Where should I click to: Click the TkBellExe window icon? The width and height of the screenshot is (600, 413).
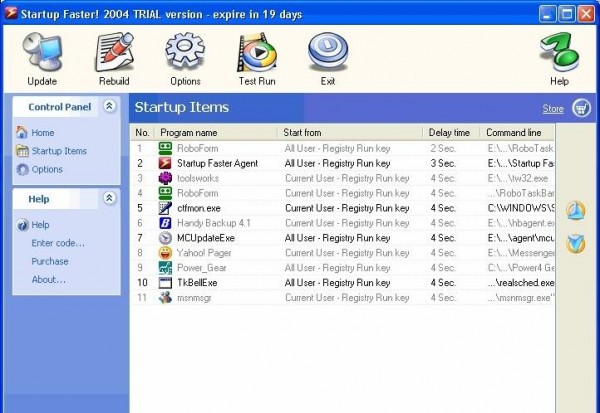tap(165, 282)
